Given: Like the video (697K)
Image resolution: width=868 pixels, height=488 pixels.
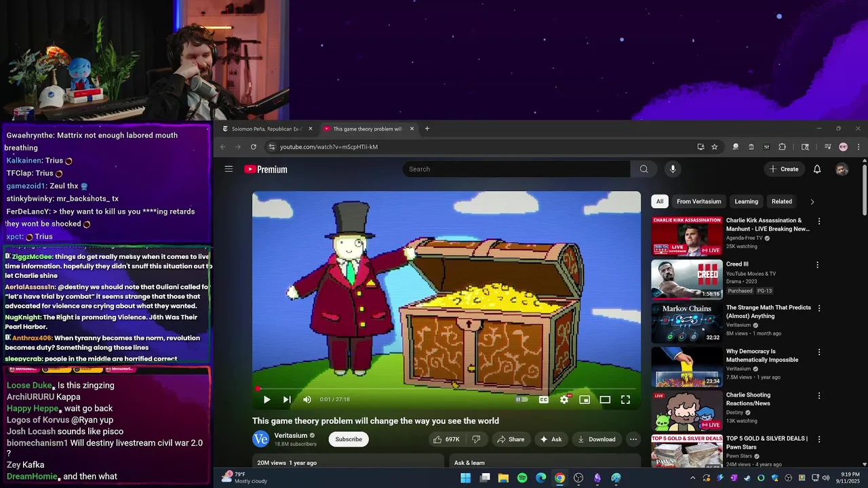Looking at the screenshot, I should (x=446, y=439).
